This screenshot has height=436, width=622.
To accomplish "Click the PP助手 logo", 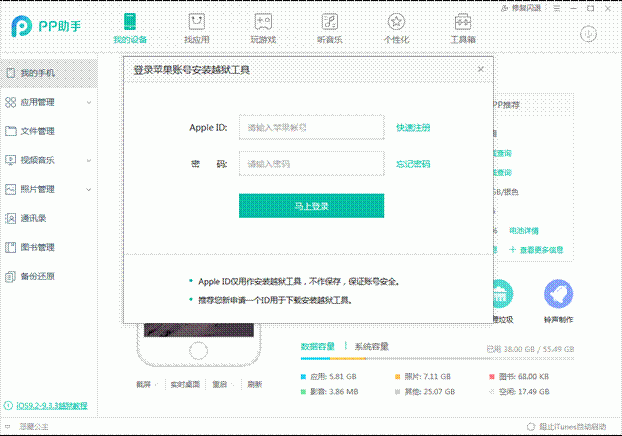I will (46, 26).
